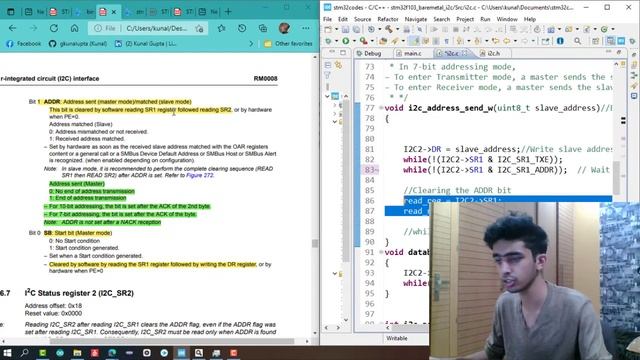This screenshot has height=360, width=640.
Task: Open the Navigate menu
Action: tap(416, 19)
